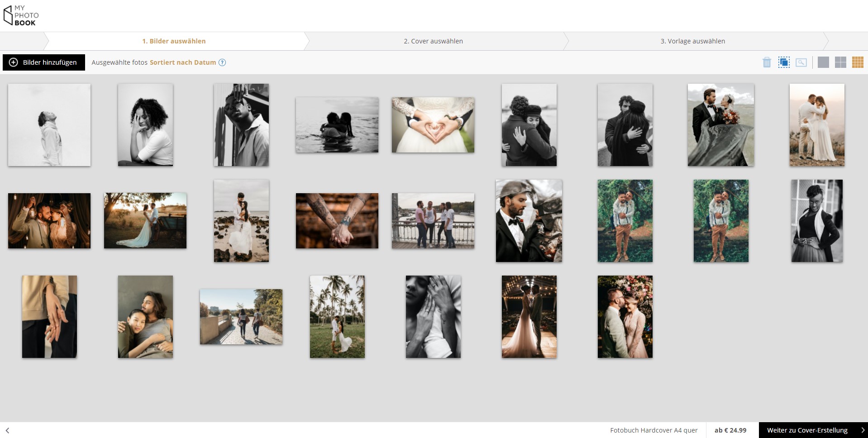Viewport: 868px width, 438px height.
Task: Select couple in white embracing on hilltop
Action: 817,125
